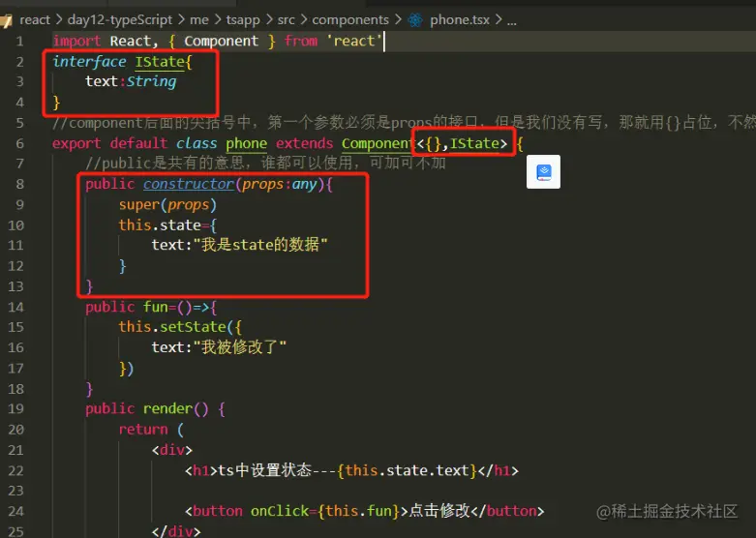Click the 'export' keyword on line 6
The image size is (756, 538).
tap(76, 143)
